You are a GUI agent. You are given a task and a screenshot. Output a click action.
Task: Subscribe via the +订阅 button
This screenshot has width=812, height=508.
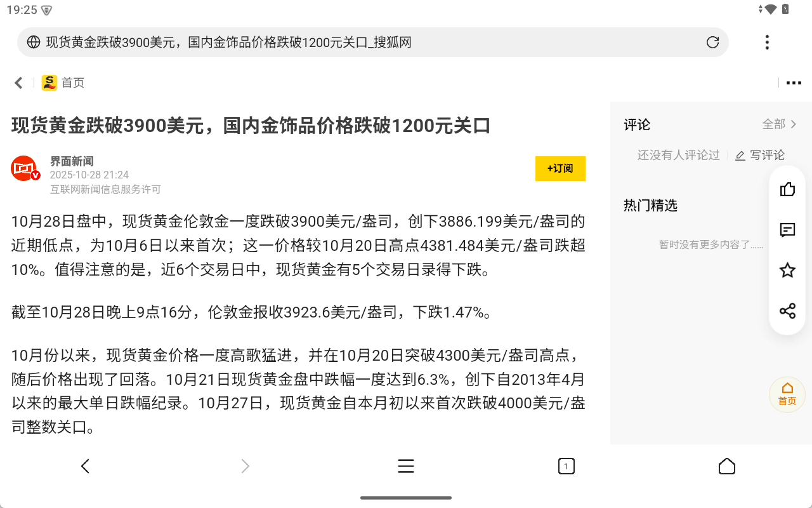coord(560,169)
